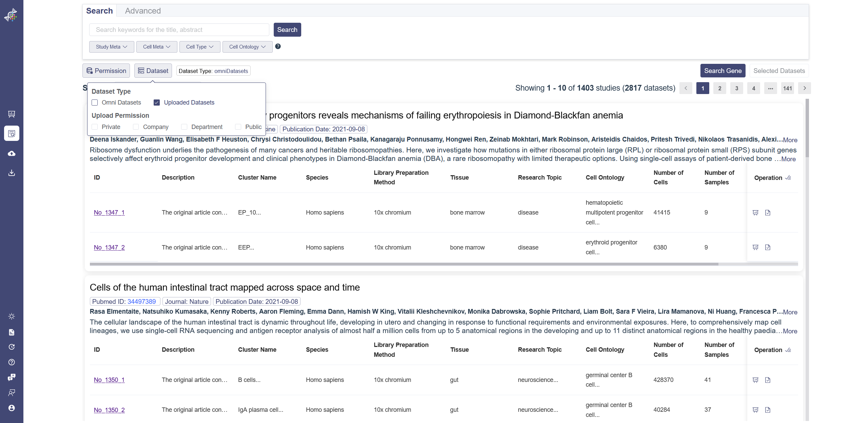Image resolution: width=868 pixels, height=423 pixels.
Task: Expand the Cell Ontology dropdown
Action: tap(247, 47)
